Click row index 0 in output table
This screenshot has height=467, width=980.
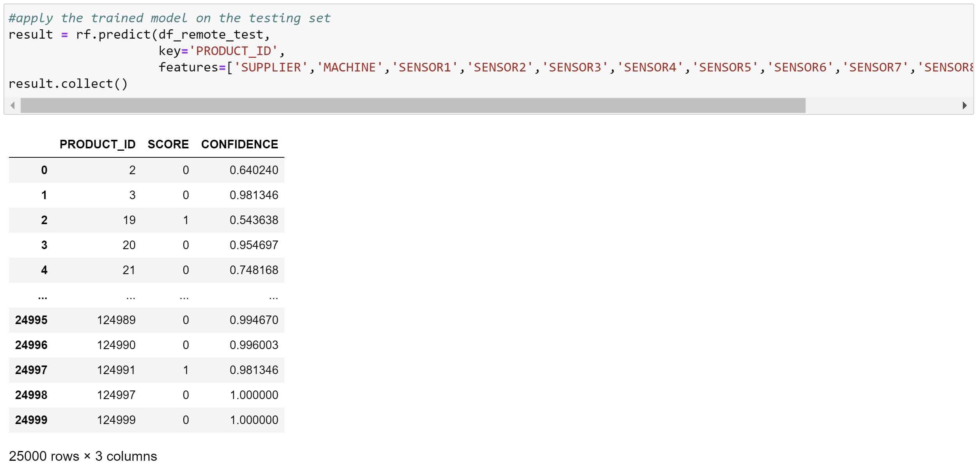pos(44,170)
